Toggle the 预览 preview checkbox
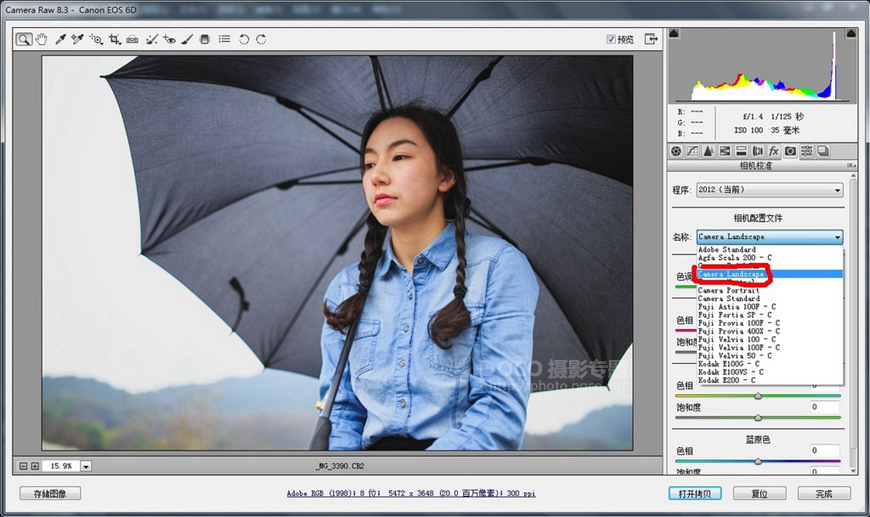This screenshot has width=870, height=517. point(611,39)
